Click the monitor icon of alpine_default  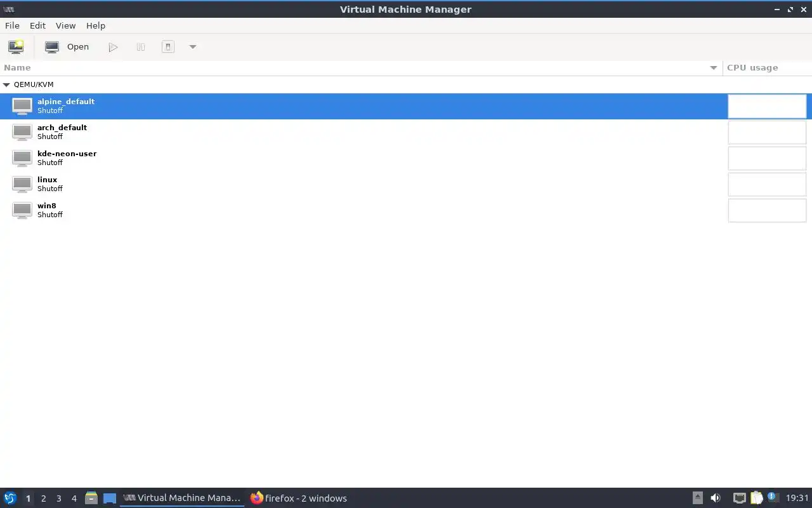pyautogui.click(x=22, y=106)
